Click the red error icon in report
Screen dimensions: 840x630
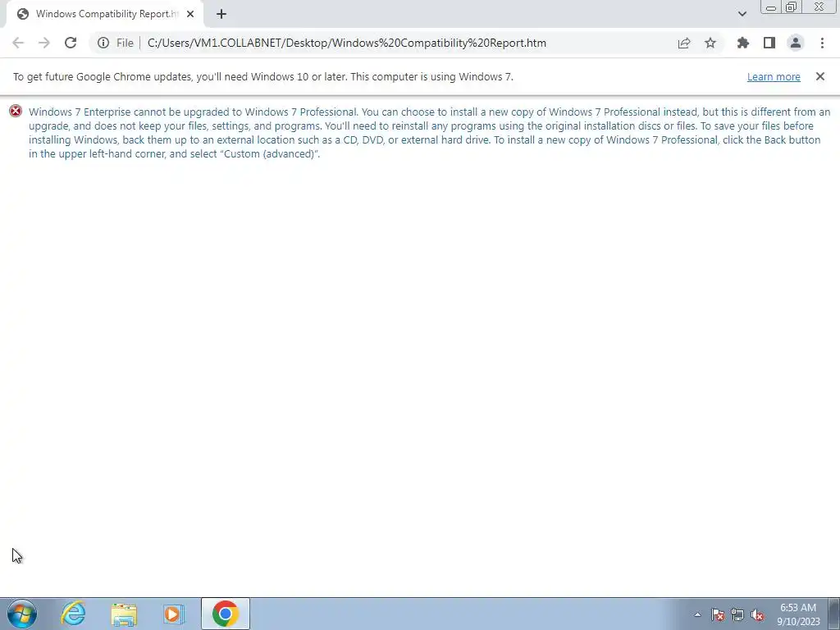click(x=16, y=112)
